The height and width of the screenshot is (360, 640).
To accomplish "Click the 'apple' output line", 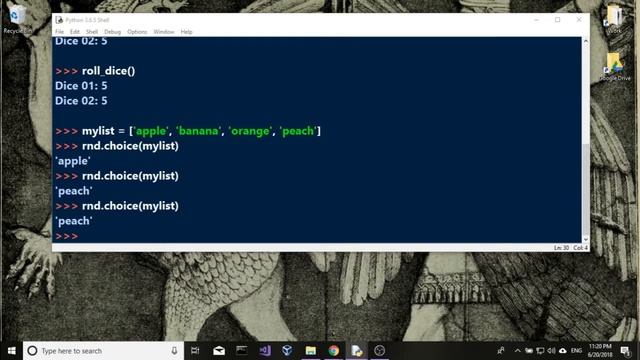I will (73, 161).
